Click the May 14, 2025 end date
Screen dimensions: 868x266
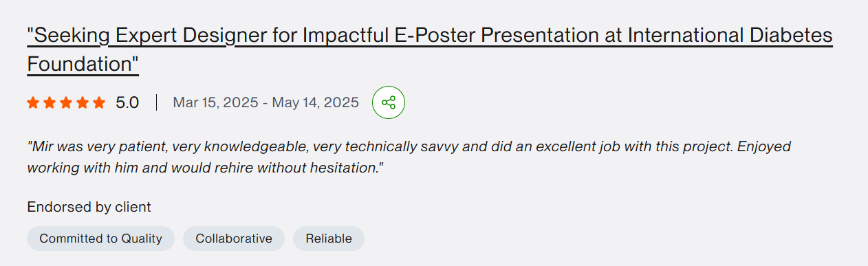[316, 103]
